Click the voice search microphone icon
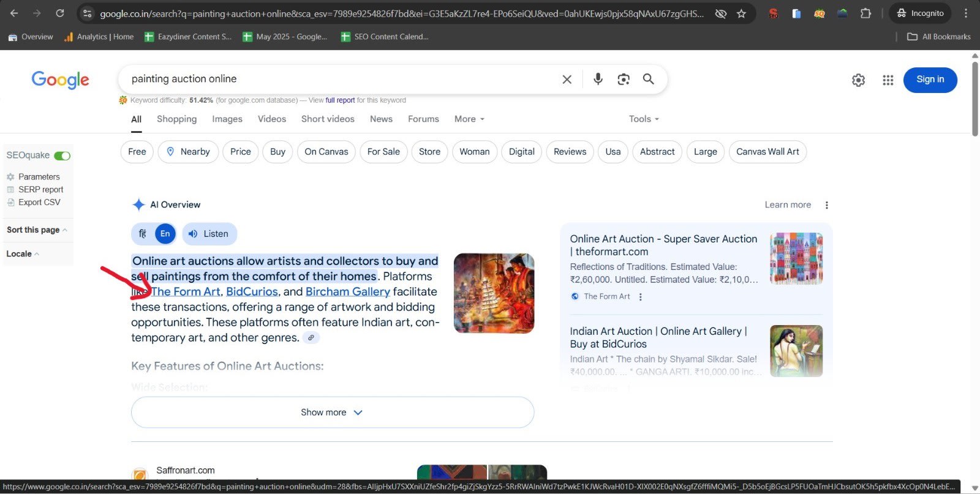The width and height of the screenshot is (980, 494). [x=598, y=79]
